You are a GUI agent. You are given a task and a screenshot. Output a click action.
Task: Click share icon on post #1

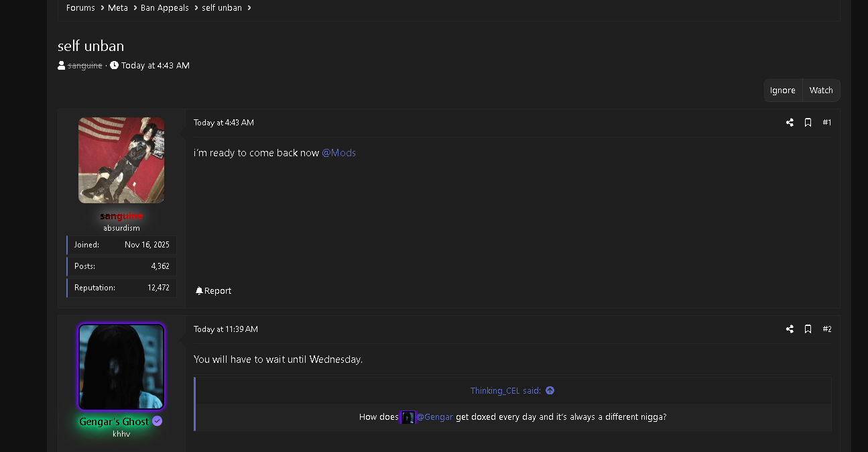point(790,123)
